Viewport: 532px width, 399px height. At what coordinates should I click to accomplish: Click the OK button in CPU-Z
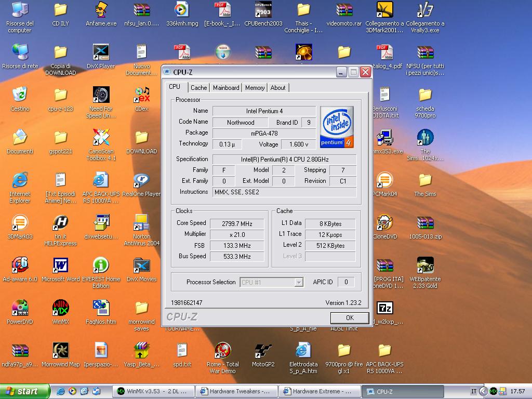350,317
